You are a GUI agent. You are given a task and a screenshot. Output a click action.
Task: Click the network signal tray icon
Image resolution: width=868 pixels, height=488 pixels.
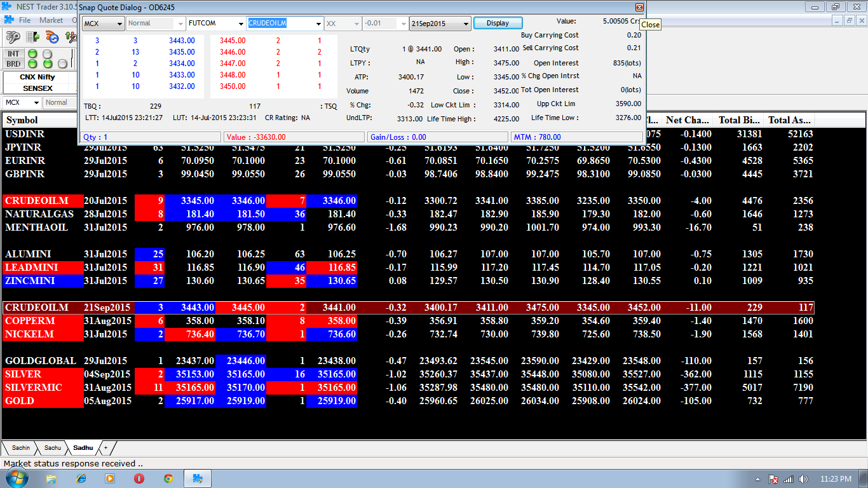click(789, 478)
